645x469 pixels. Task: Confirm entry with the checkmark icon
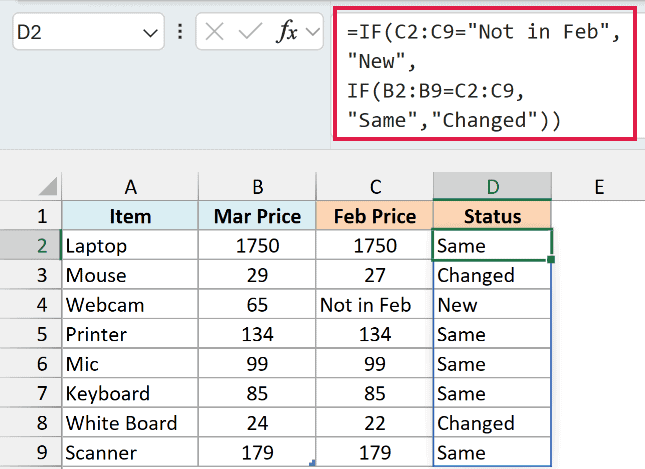(x=250, y=32)
